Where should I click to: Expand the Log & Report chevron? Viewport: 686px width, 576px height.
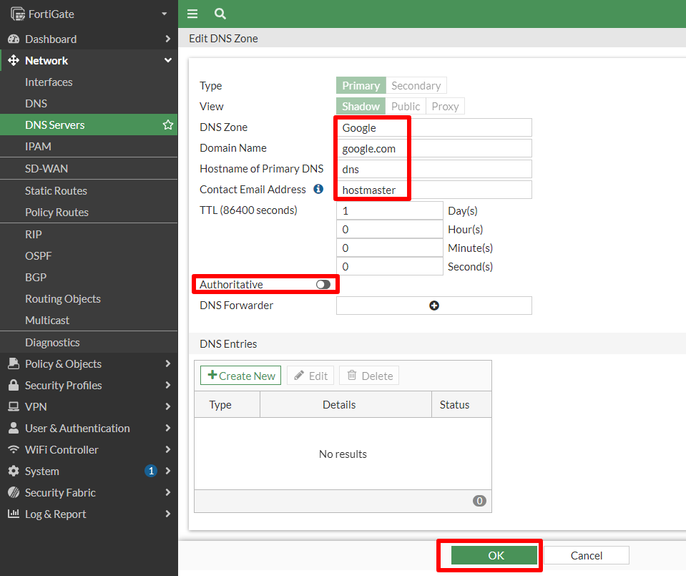coord(168,513)
